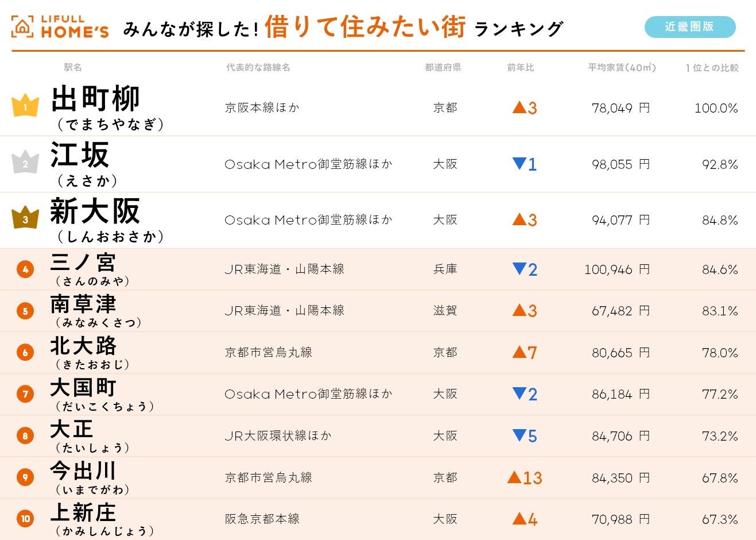Click the blue down arrow for 江坂
The height and width of the screenshot is (540, 756).
pyautogui.click(x=519, y=164)
